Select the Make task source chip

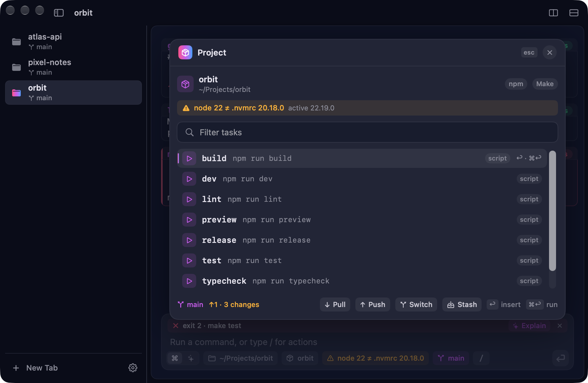545,84
